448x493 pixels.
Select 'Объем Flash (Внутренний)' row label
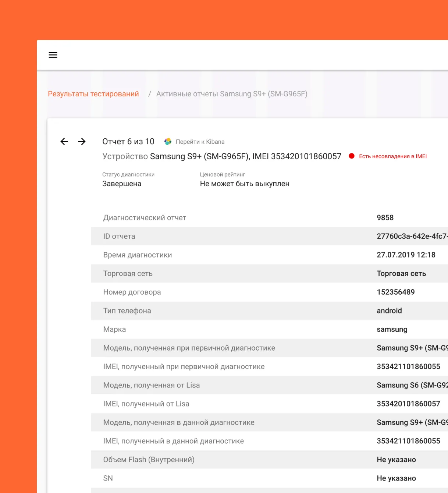tap(149, 460)
